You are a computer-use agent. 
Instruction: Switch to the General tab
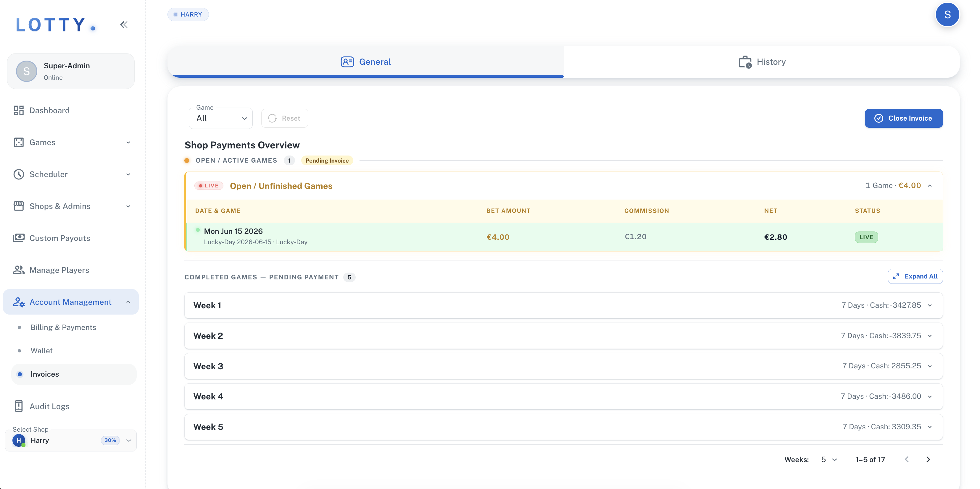[x=366, y=61]
